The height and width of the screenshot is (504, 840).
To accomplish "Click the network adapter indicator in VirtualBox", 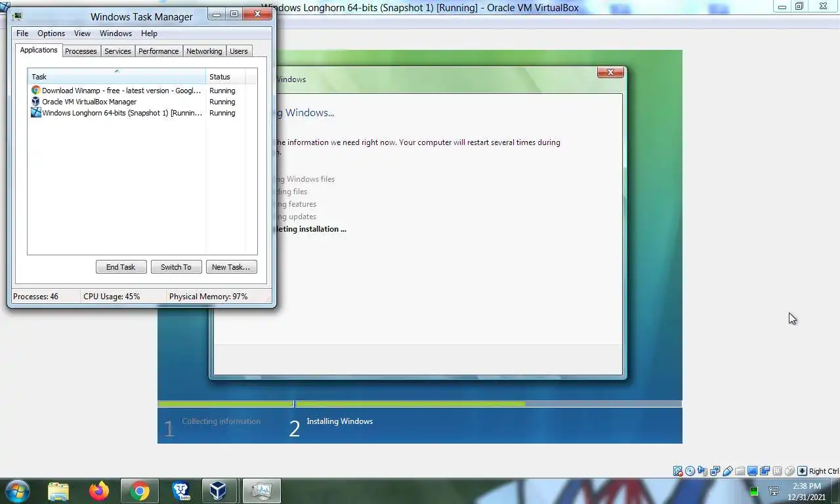I will pos(715,471).
